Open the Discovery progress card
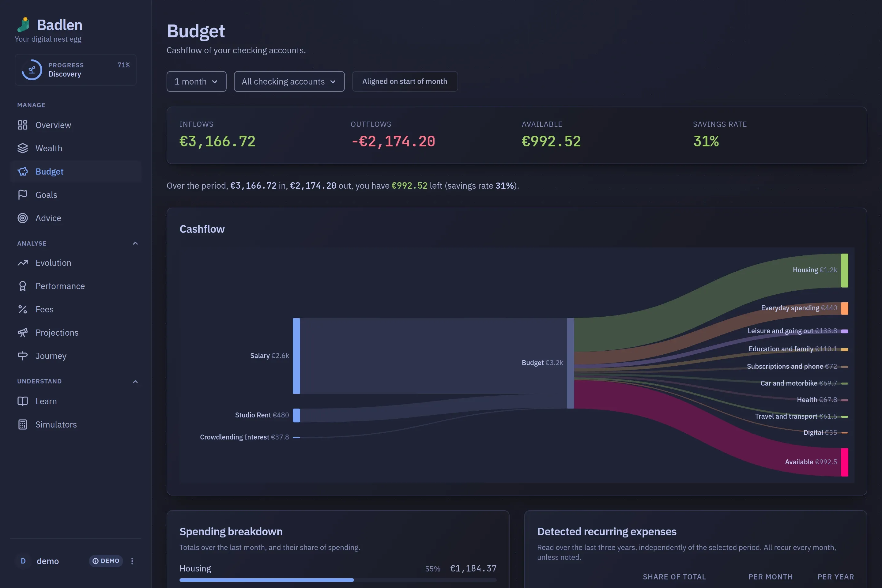 (x=75, y=70)
